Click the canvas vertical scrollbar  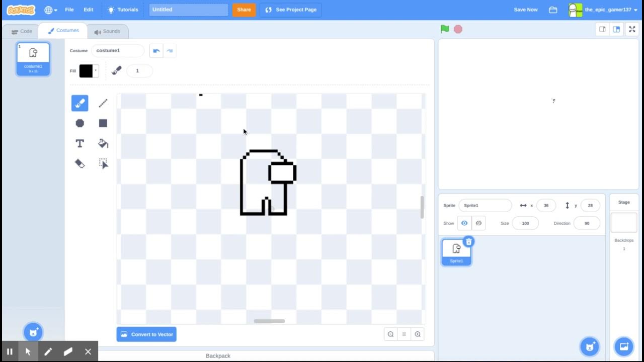pos(422,207)
